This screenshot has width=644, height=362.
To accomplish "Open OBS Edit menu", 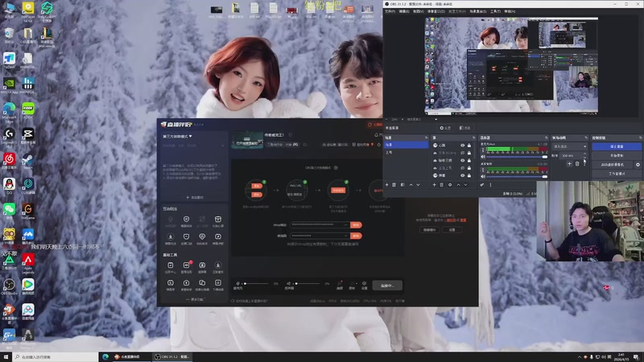I will click(x=404, y=11).
